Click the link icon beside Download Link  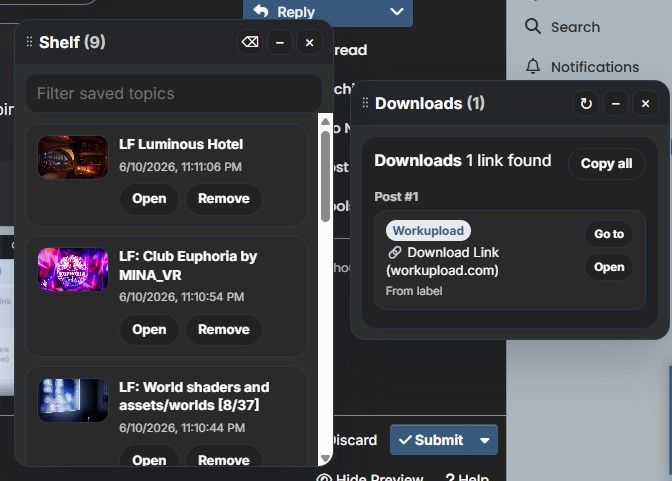[395, 253]
